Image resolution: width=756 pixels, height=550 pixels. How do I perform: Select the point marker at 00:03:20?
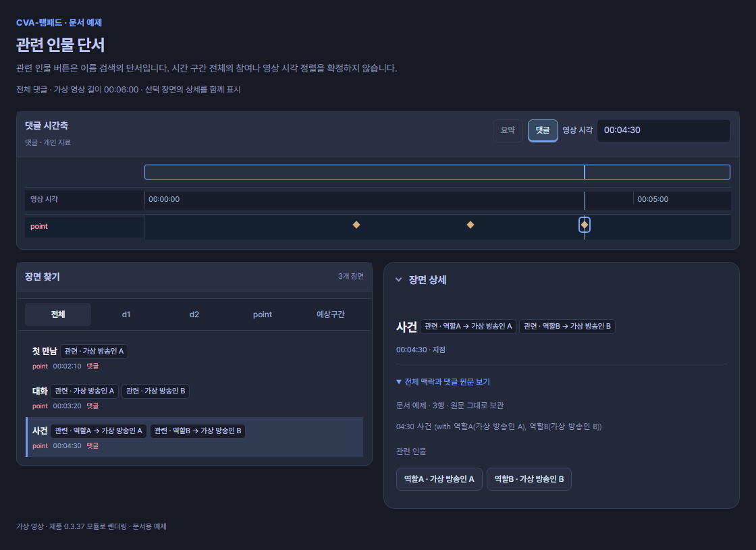(470, 225)
